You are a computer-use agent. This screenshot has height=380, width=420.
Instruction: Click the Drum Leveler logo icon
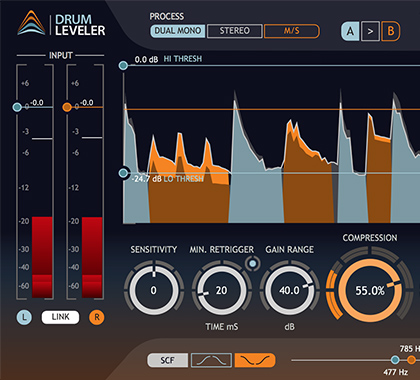[31, 23]
